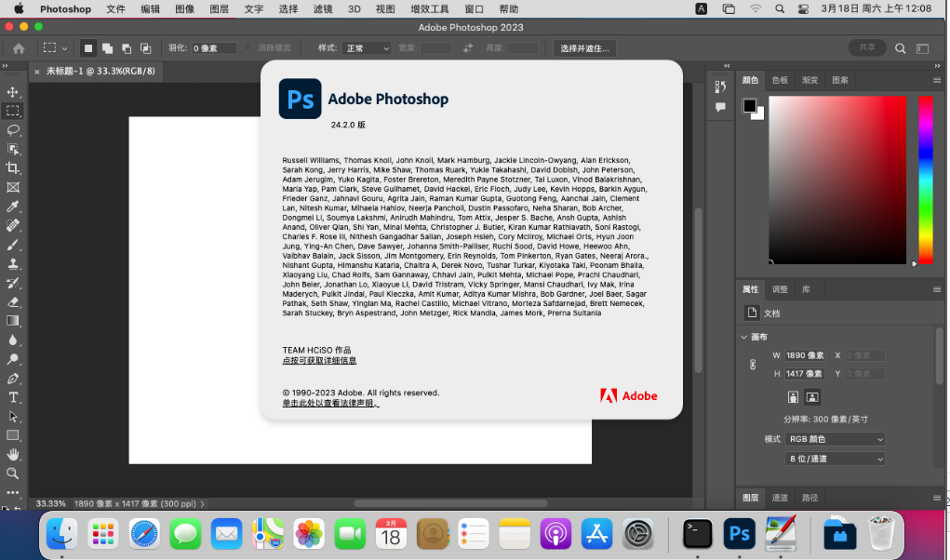Open the 点按可获取详细信息 link
The image size is (950, 560).
tap(319, 360)
